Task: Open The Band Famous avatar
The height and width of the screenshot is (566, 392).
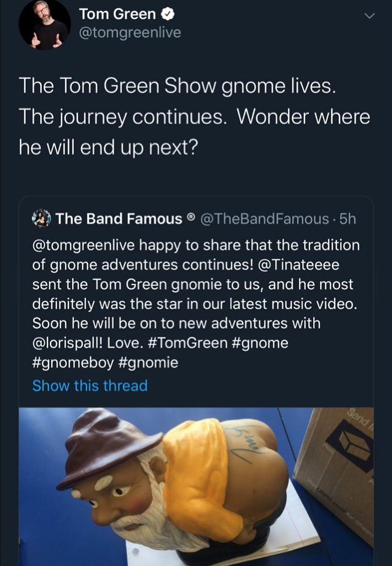Action: click(x=41, y=218)
